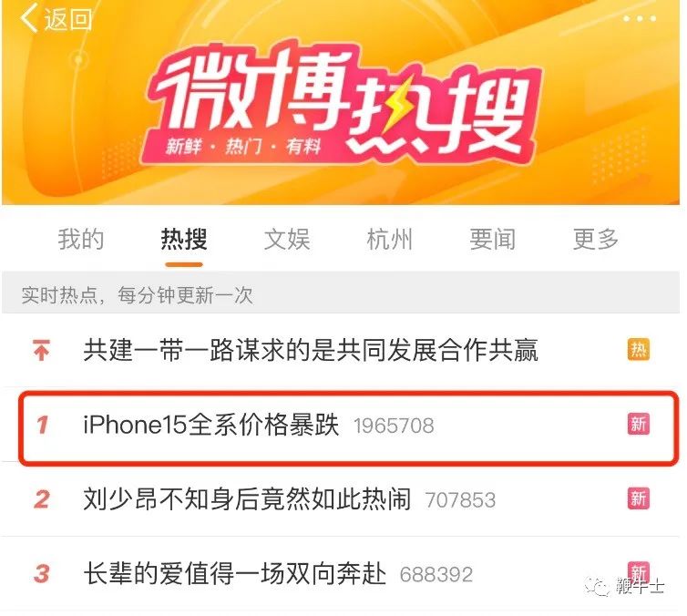Tap the 新 badge on iPhone15 entry
Viewport: 687px width, 616px height.
pos(639,424)
